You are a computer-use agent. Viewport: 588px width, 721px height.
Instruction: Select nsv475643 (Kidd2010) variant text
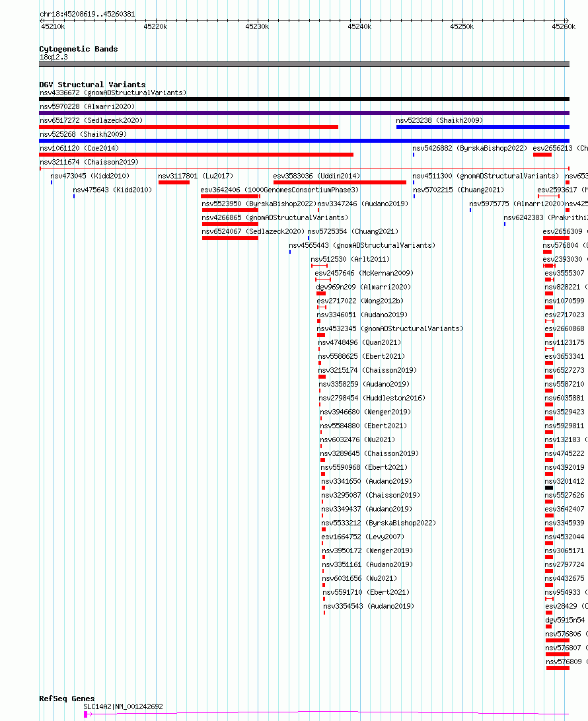pos(112,190)
